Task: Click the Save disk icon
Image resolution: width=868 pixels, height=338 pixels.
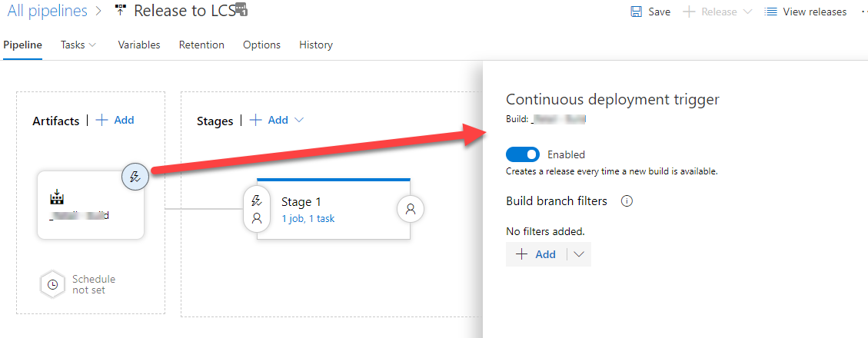Action: [x=637, y=12]
